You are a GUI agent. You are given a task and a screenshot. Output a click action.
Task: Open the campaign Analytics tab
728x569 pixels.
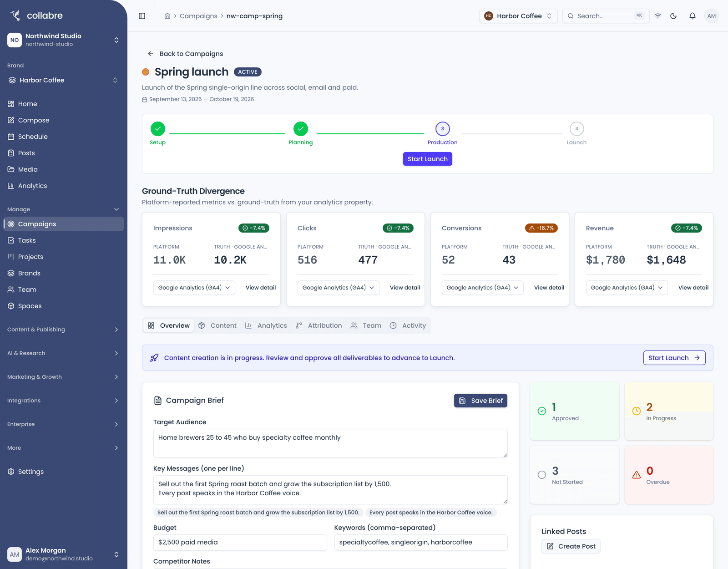point(266,325)
